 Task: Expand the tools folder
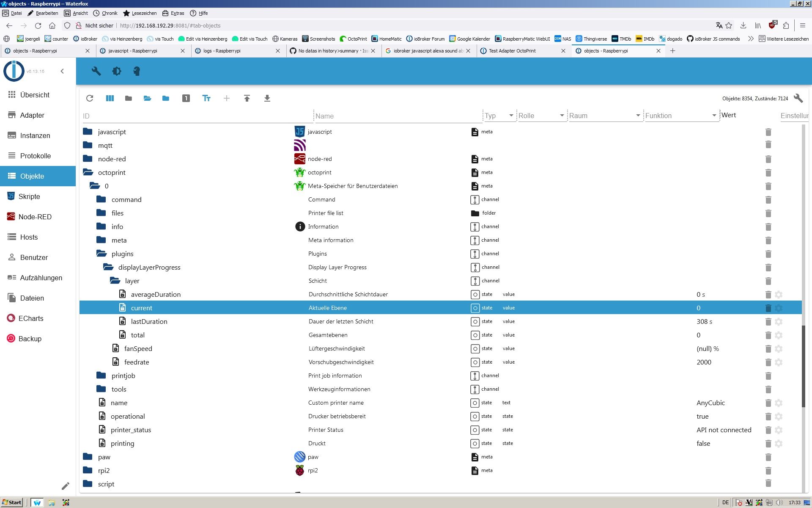(101, 389)
